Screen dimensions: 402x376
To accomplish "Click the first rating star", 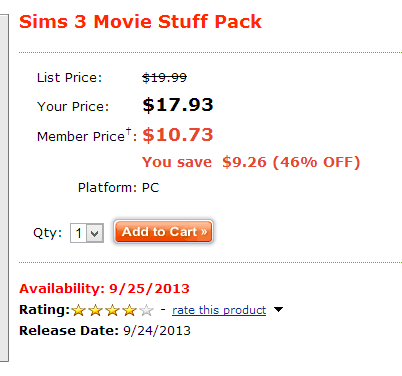I will click(79, 310).
